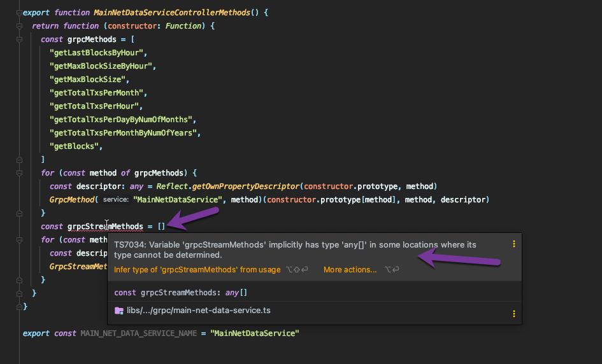Click the getOwnPropertyDescriptor method call
This screenshot has width=602, height=364.
(x=245, y=186)
